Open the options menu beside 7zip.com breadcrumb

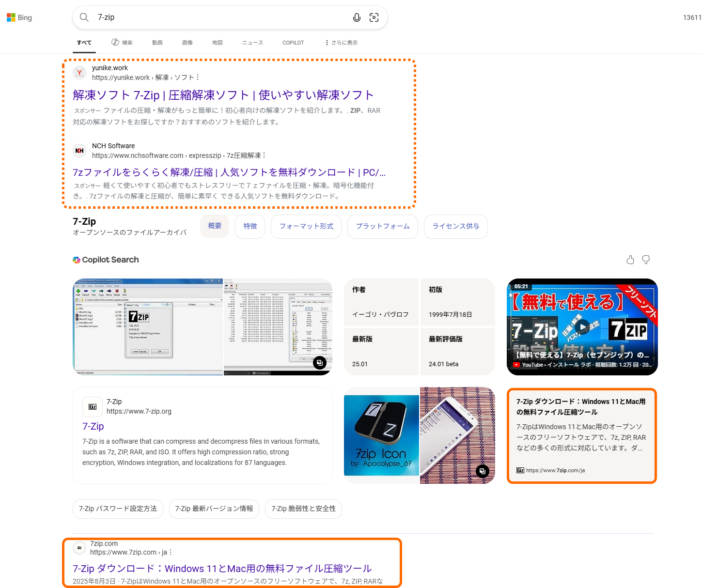171,552
